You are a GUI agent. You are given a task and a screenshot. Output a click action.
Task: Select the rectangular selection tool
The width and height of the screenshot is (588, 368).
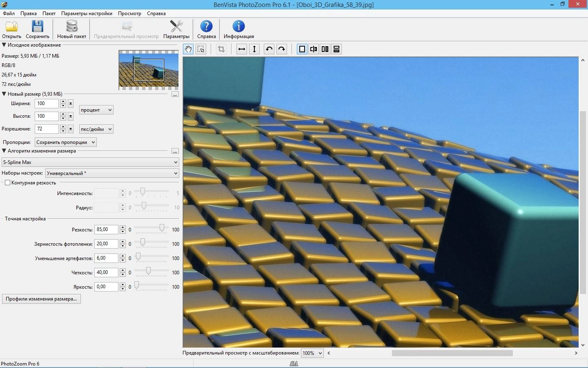point(201,49)
